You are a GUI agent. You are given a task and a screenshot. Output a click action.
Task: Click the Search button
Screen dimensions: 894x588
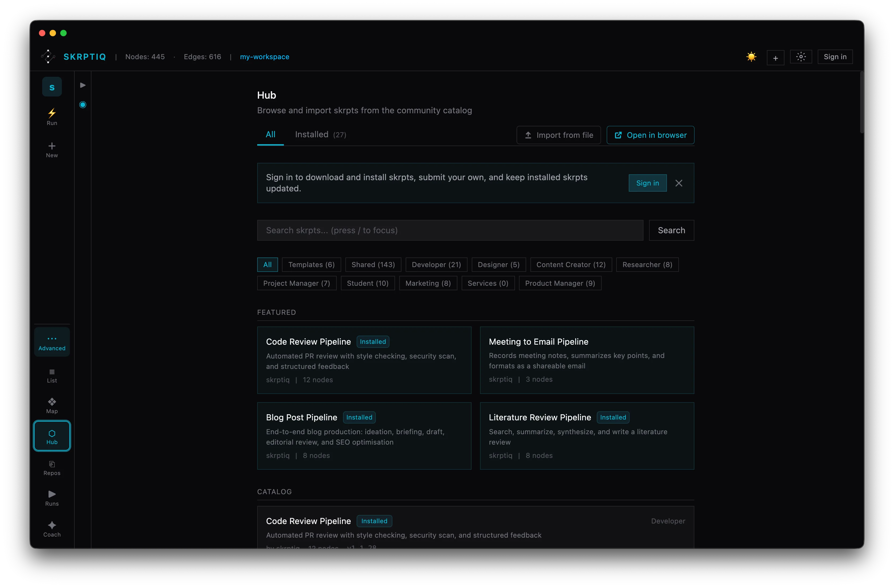671,230
